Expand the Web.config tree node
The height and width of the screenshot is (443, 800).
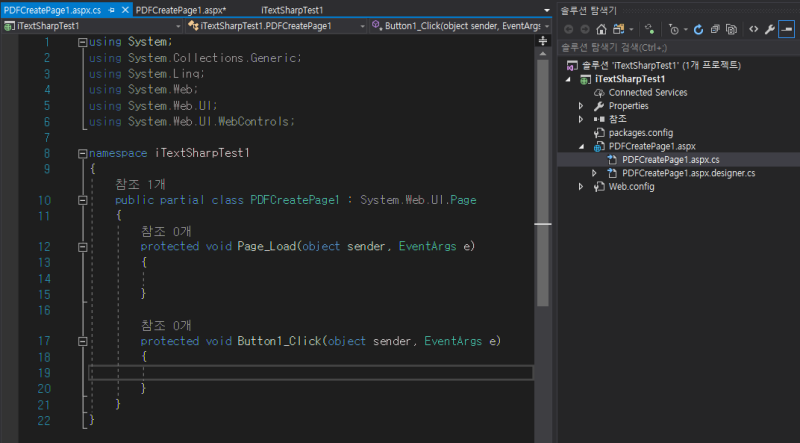581,186
